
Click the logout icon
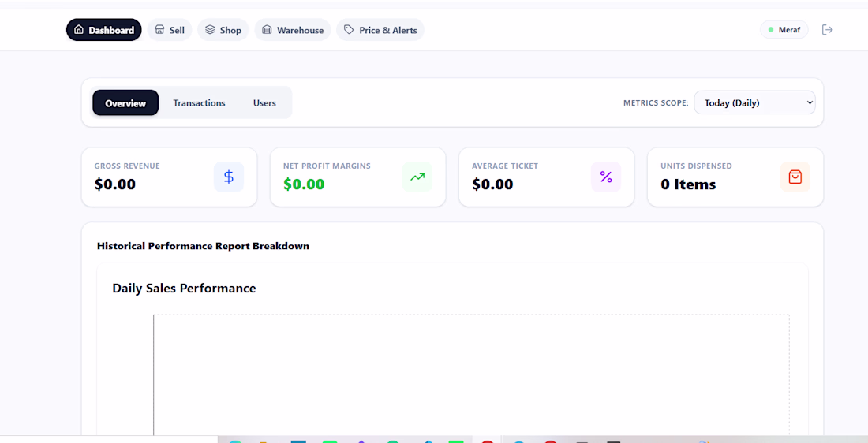tap(828, 30)
